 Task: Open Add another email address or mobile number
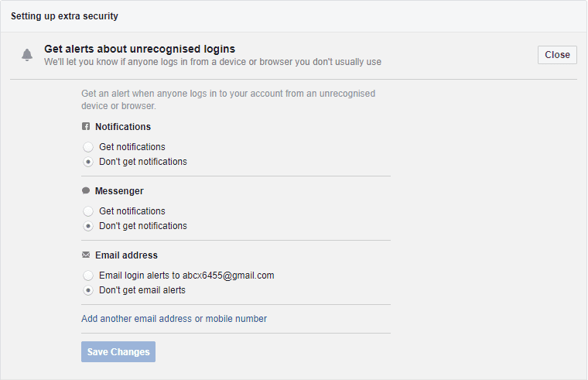[174, 319]
